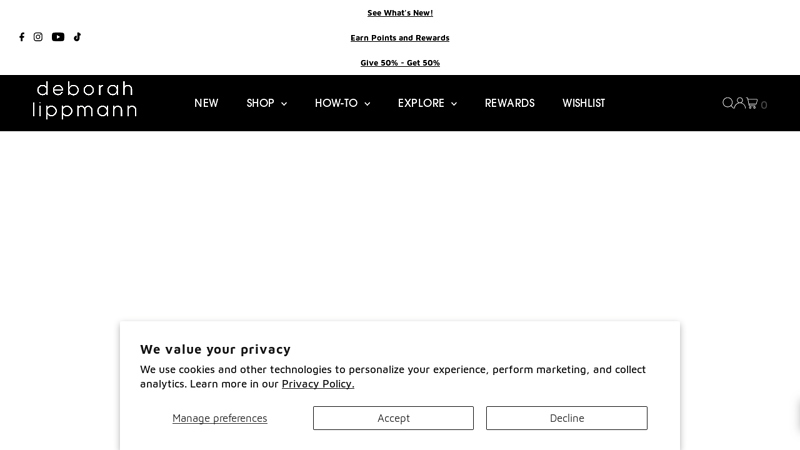Open the TikTok social icon
Screen dimensions: 800x450
pyautogui.click(x=77, y=37)
